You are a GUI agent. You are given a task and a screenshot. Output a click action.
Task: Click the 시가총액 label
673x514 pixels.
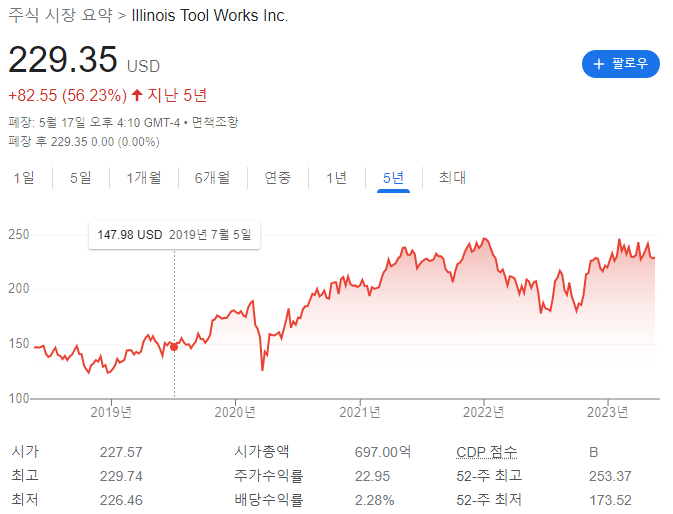click(261, 452)
